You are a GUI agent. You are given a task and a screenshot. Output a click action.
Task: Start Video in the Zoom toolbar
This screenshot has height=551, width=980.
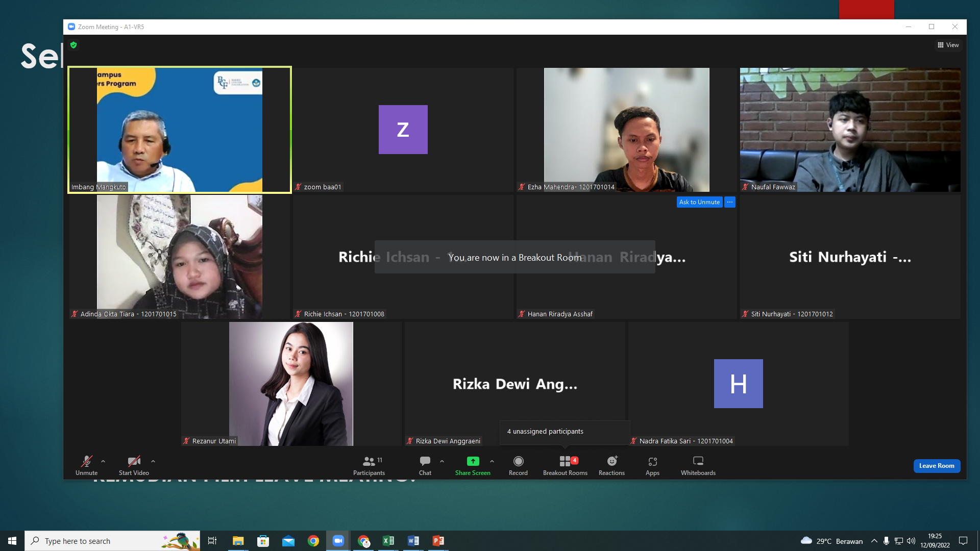pyautogui.click(x=134, y=465)
